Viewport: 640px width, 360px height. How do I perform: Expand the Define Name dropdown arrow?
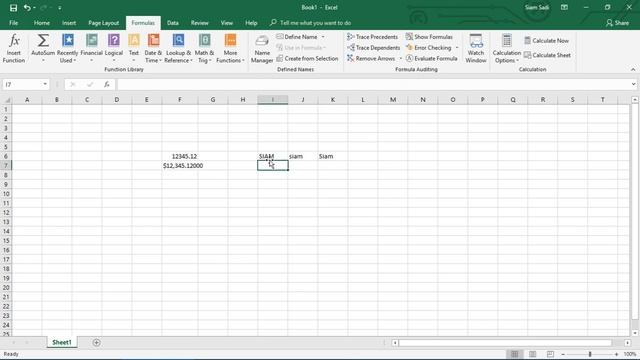pos(323,37)
